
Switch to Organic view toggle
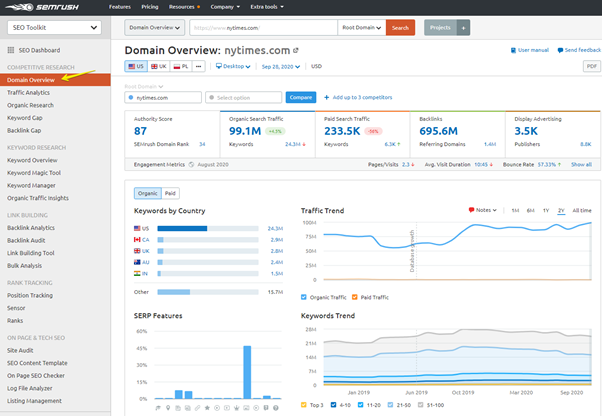click(148, 193)
